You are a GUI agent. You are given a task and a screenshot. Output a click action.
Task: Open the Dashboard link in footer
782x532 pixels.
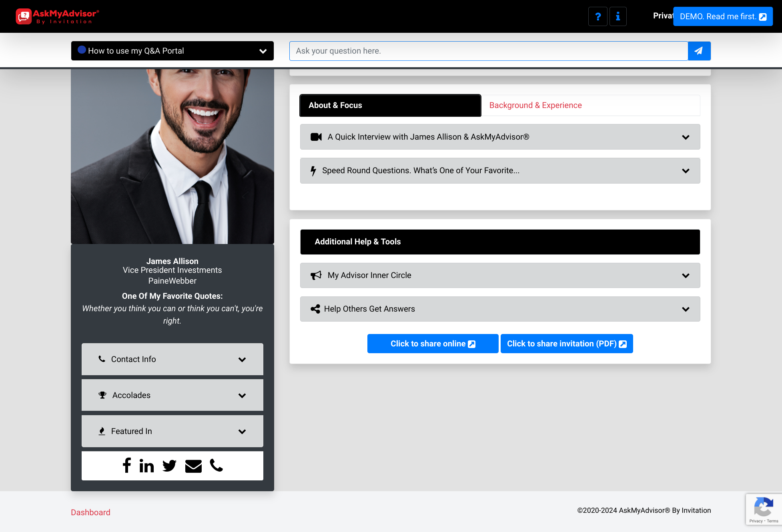(90, 512)
